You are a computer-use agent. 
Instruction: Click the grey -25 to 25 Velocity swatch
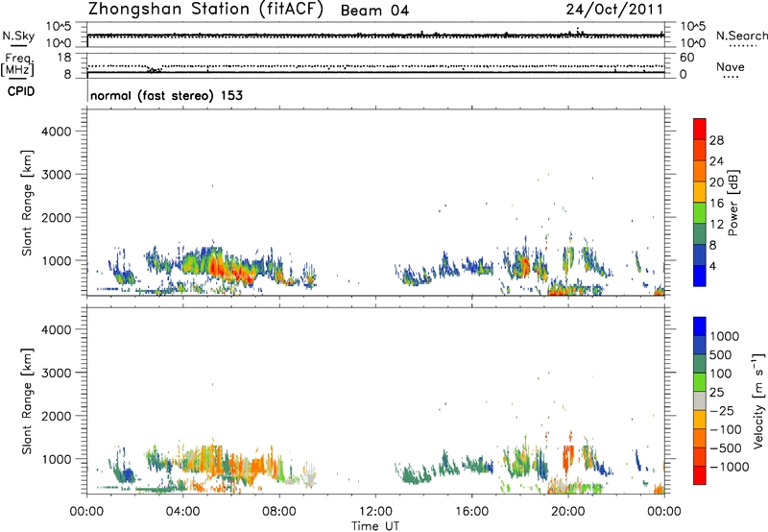(700, 401)
